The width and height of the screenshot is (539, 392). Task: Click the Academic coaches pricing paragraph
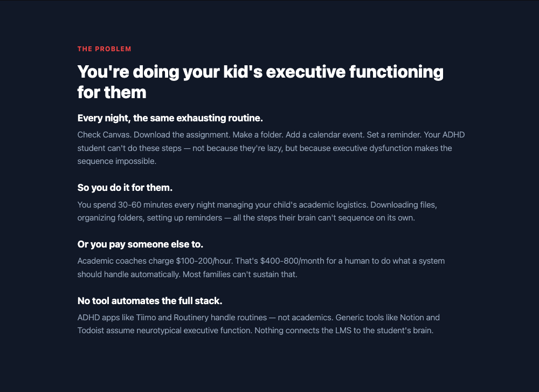261,267
